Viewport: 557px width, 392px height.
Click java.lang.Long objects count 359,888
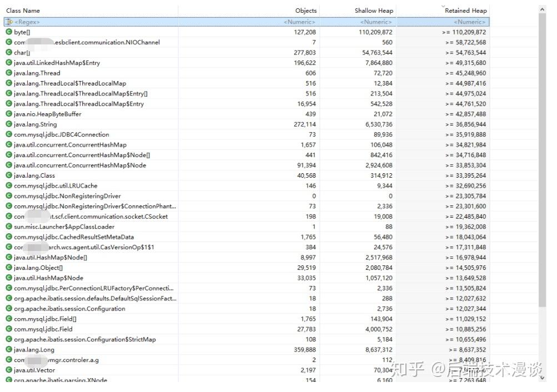304,349
